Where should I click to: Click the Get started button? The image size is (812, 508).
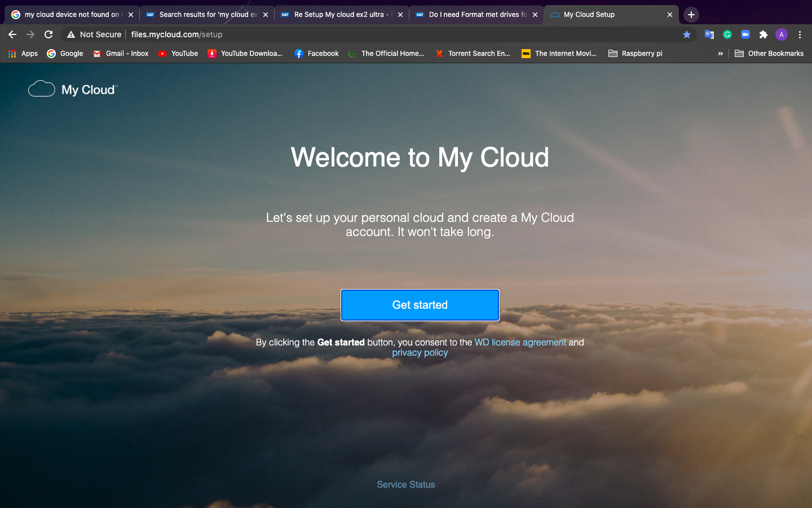(x=420, y=305)
